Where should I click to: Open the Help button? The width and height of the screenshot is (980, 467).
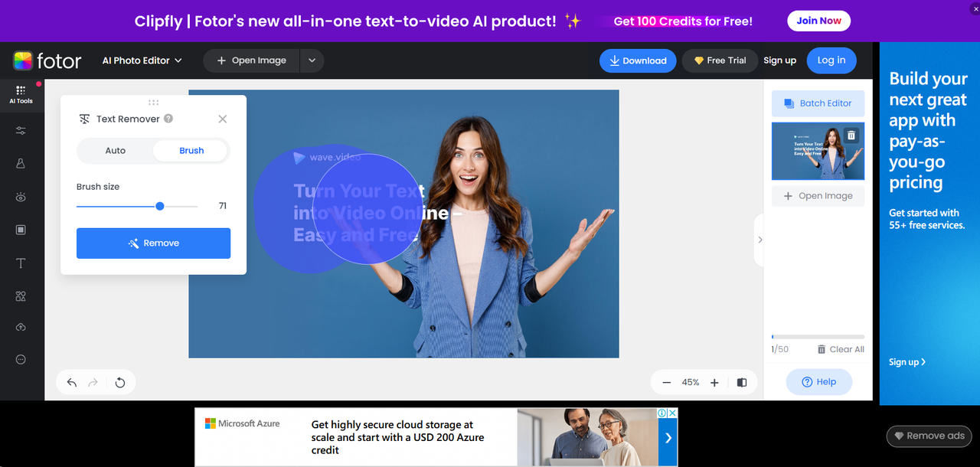pos(819,382)
